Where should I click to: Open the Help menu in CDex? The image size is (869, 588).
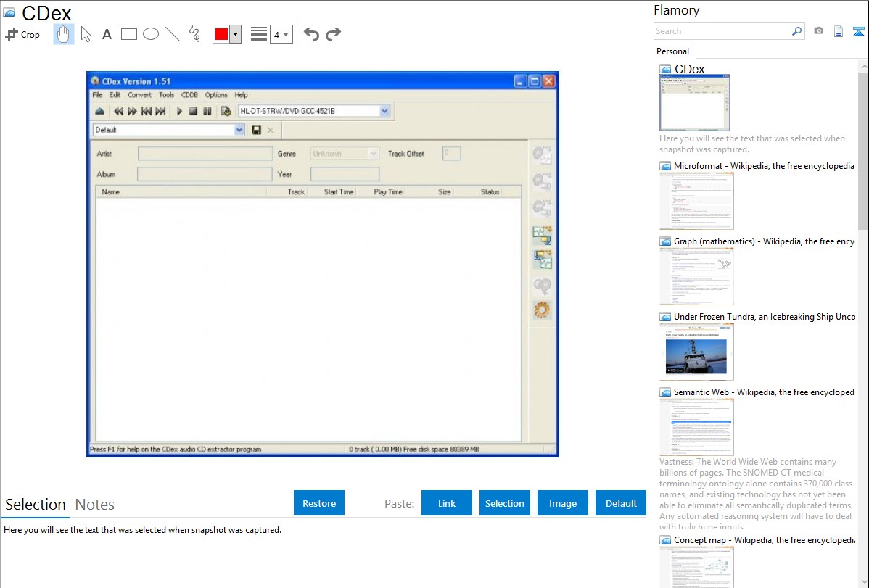click(241, 95)
